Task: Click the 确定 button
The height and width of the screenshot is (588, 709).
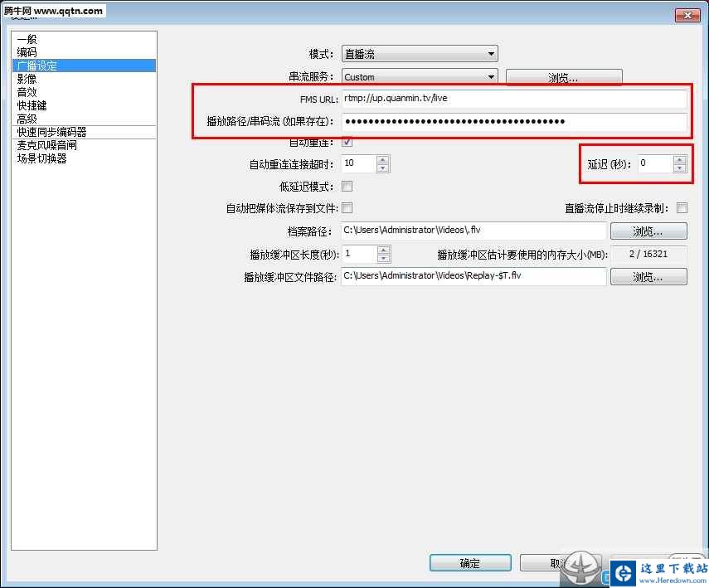Action: [470, 563]
